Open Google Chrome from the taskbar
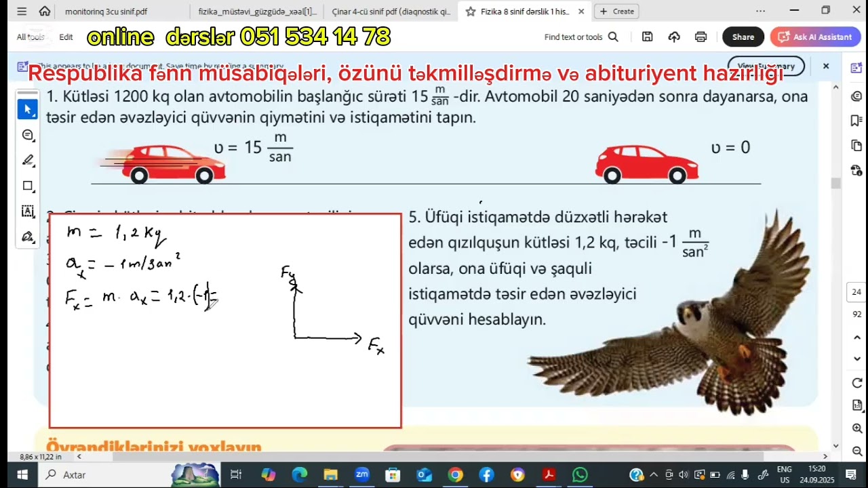Viewport: 868px width, 488px height. pos(455,474)
